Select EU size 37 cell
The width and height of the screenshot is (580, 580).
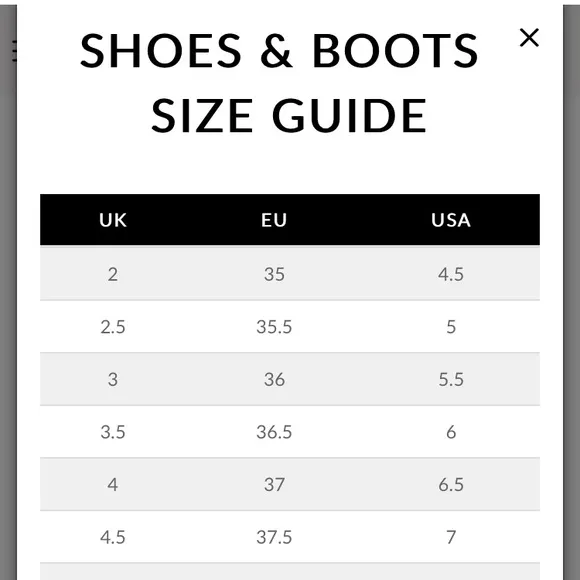[274, 484]
